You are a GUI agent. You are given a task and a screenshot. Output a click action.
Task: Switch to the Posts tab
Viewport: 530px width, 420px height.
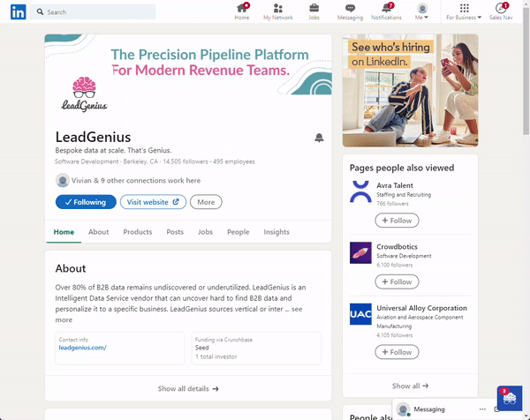click(x=175, y=232)
